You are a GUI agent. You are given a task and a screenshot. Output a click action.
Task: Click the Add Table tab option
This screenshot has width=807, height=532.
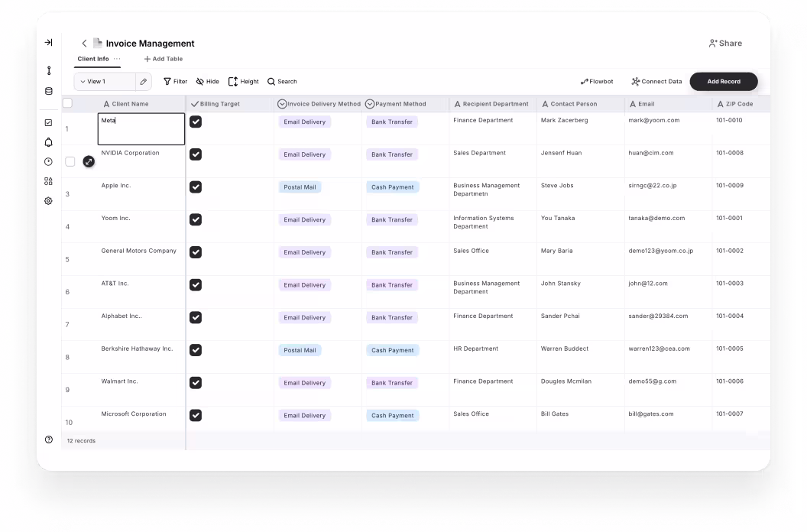[x=164, y=59]
